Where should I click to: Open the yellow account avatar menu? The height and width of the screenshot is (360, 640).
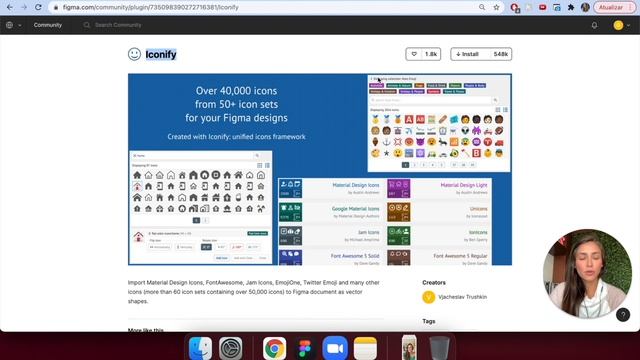click(621, 25)
